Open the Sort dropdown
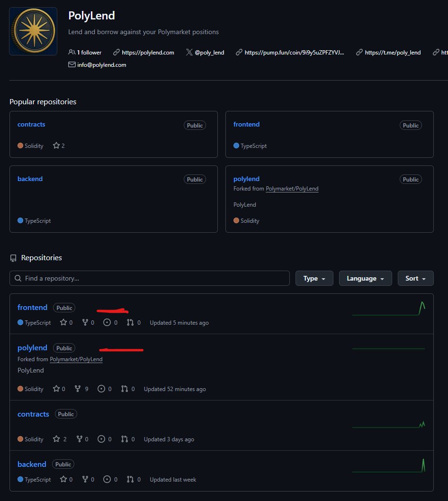 [x=415, y=278]
